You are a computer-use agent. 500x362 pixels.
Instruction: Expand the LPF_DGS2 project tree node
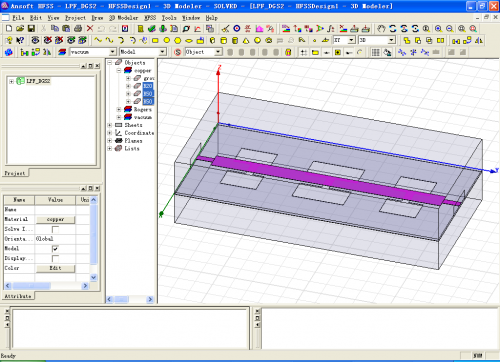12,81
